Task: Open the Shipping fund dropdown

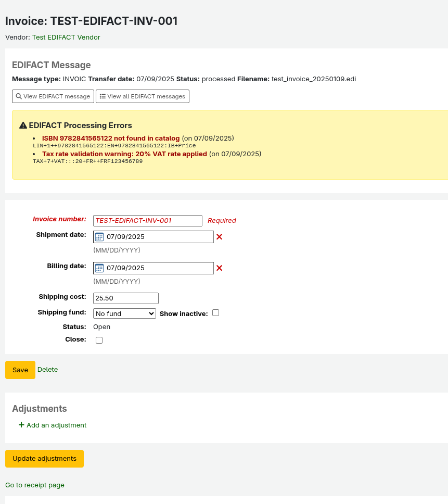Action: click(x=124, y=313)
